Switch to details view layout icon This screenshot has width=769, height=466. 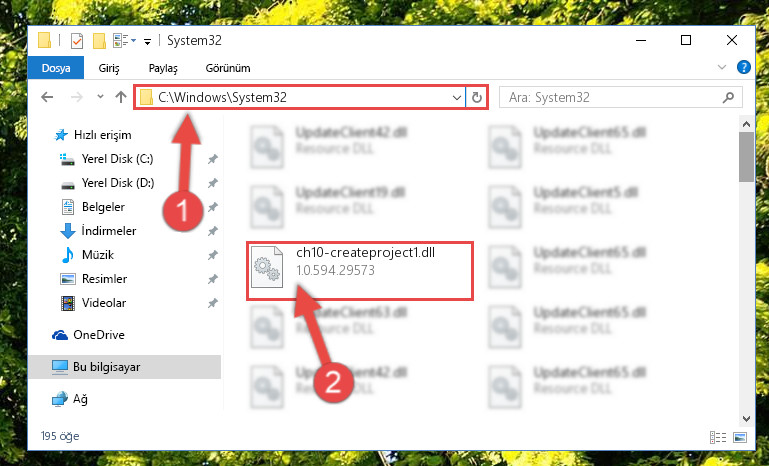[718, 437]
